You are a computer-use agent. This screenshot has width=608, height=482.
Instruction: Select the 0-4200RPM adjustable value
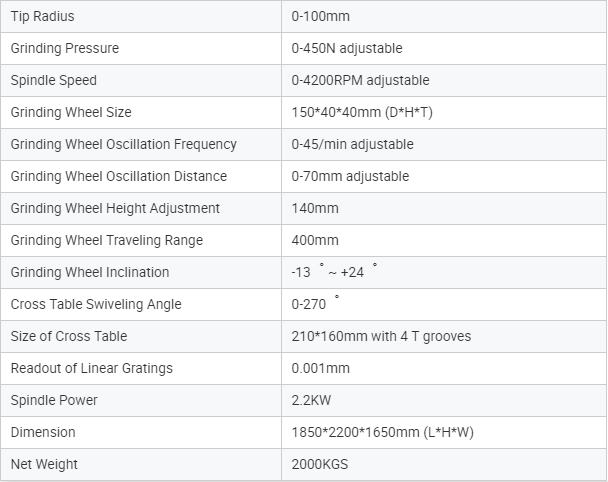(x=359, y=80)
